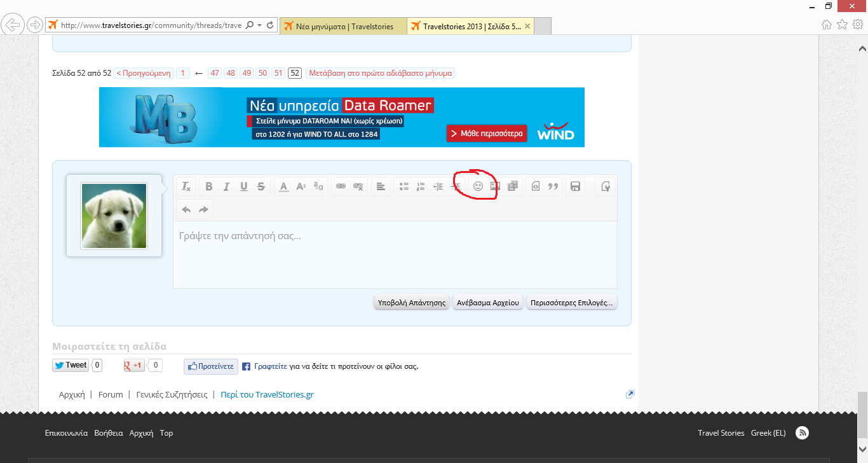This screenshot has height=463, width=868.
Task: Click the Υποβολή Απάντησης button
Action: (x=412, y=303)
